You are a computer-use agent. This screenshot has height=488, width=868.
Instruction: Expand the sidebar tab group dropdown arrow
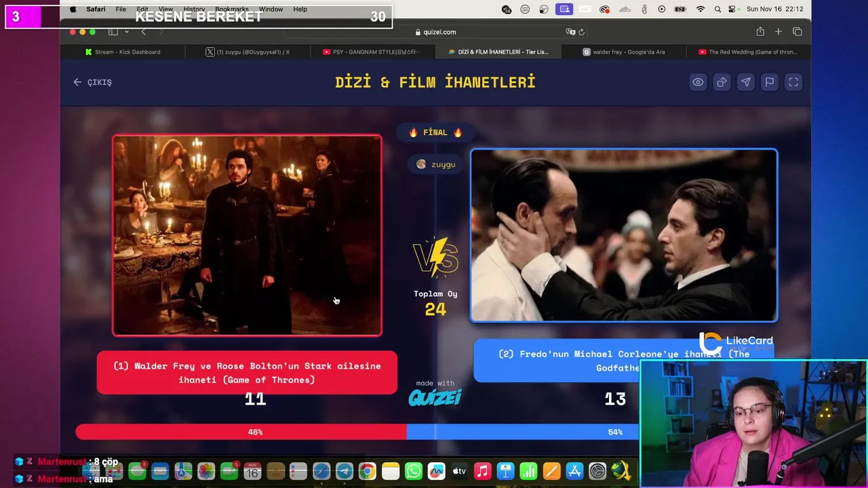[x=126, y=32]
